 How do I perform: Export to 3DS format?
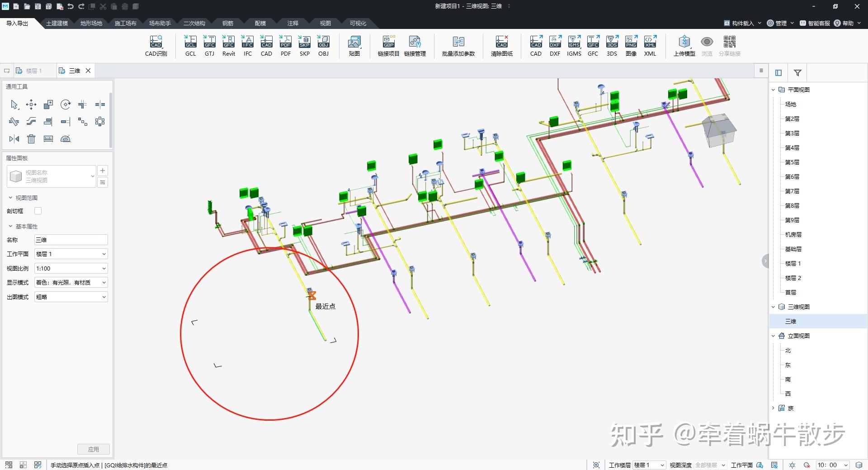pos(612,46)
